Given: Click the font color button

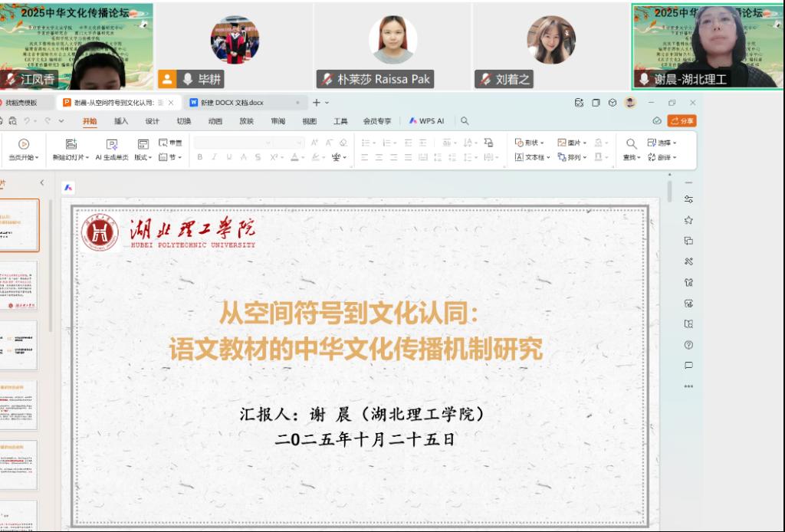Looking at the screenshot, I should [x=294, y=157].
